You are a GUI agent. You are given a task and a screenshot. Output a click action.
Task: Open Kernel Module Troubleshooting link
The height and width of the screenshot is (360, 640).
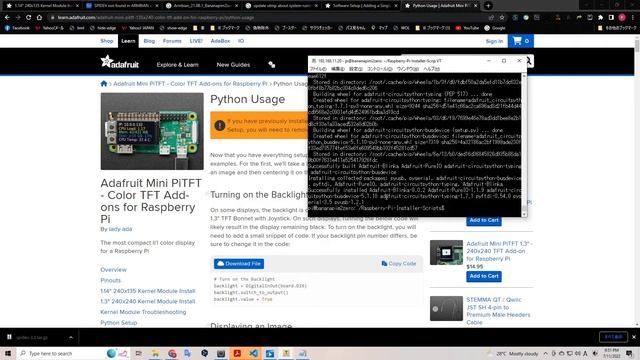pos(143,312)
